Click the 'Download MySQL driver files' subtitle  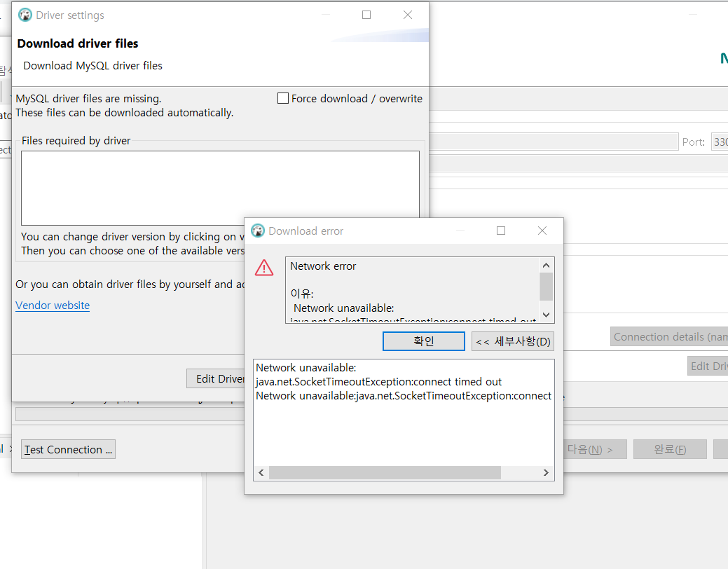pyautogui.click(x=93, y=65)
